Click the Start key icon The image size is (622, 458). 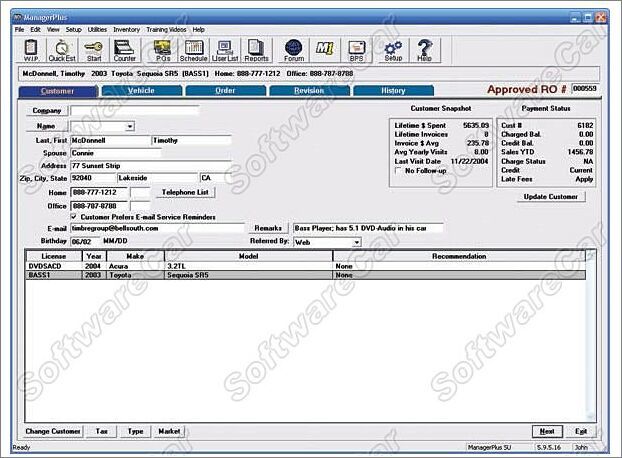coord(93,50)
